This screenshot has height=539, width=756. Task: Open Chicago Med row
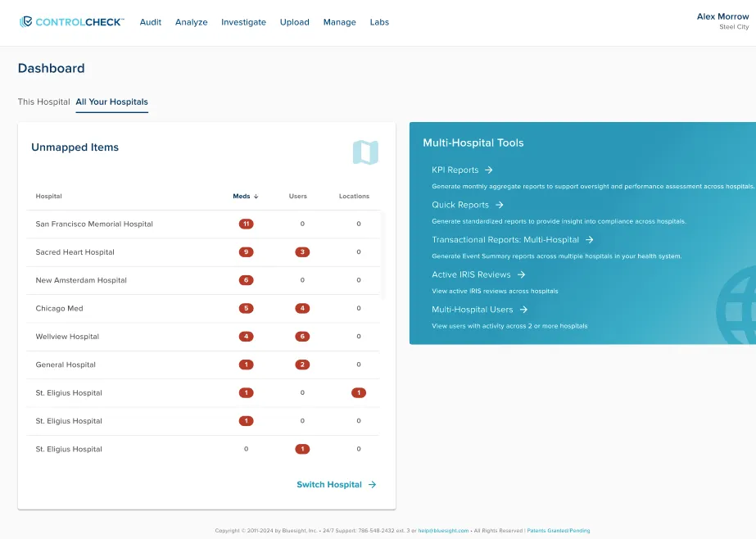(x=203, y=309)
